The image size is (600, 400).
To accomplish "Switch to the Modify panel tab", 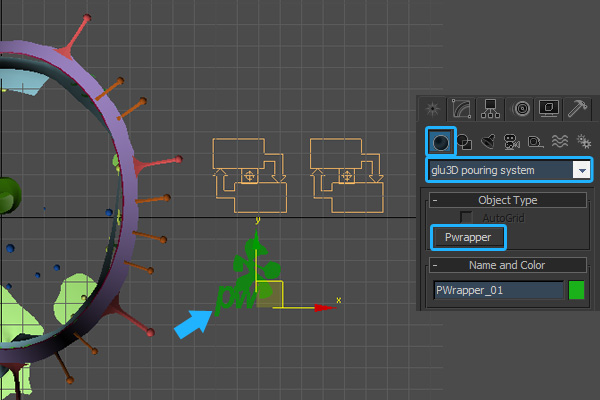I will tap(461, 109).
